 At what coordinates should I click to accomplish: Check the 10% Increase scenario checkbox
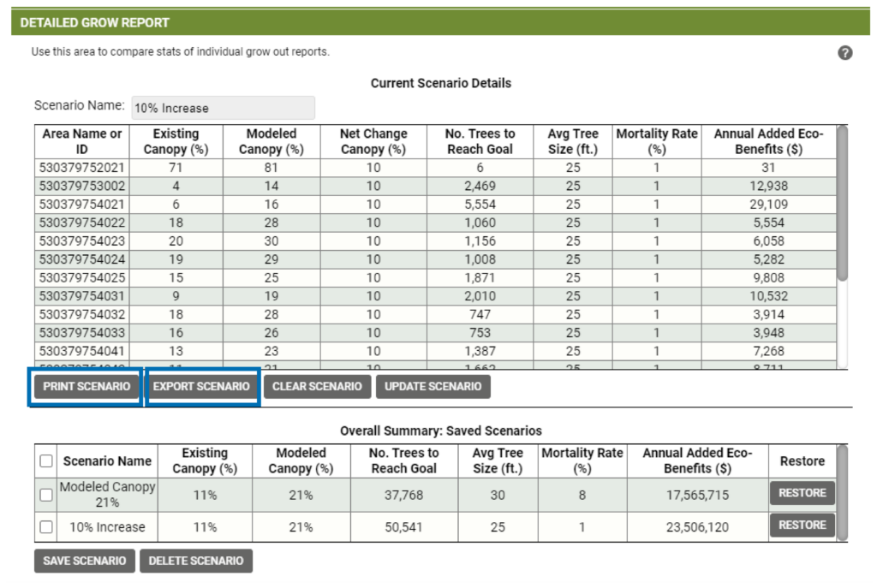pos(46,527)
